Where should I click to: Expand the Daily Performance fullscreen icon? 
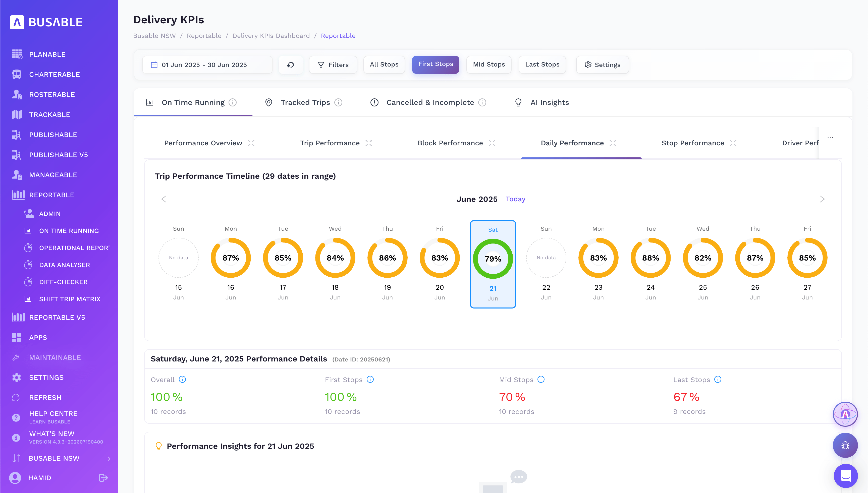613,143
